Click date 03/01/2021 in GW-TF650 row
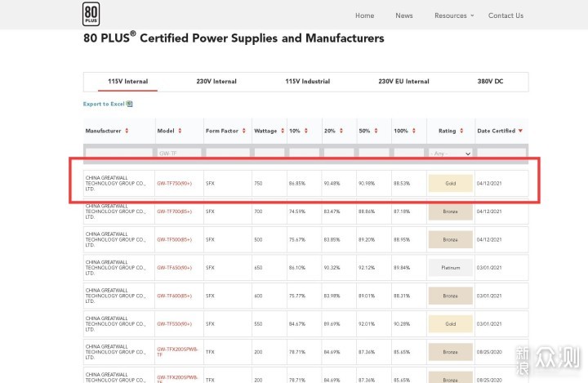Screen dimensions: 588x383 pos(489,268)
